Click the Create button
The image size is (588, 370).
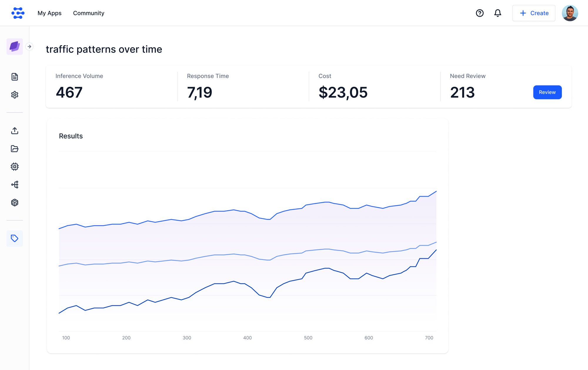534,13
